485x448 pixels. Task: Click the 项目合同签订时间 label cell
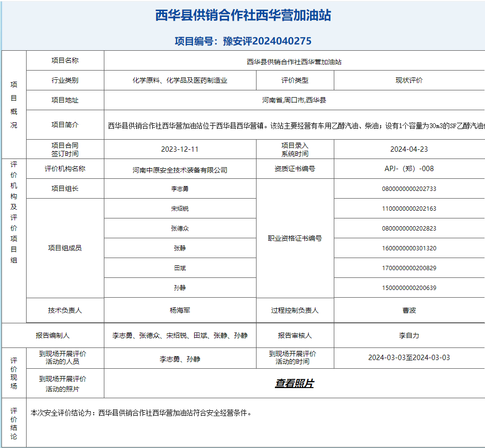coord(65,149)
